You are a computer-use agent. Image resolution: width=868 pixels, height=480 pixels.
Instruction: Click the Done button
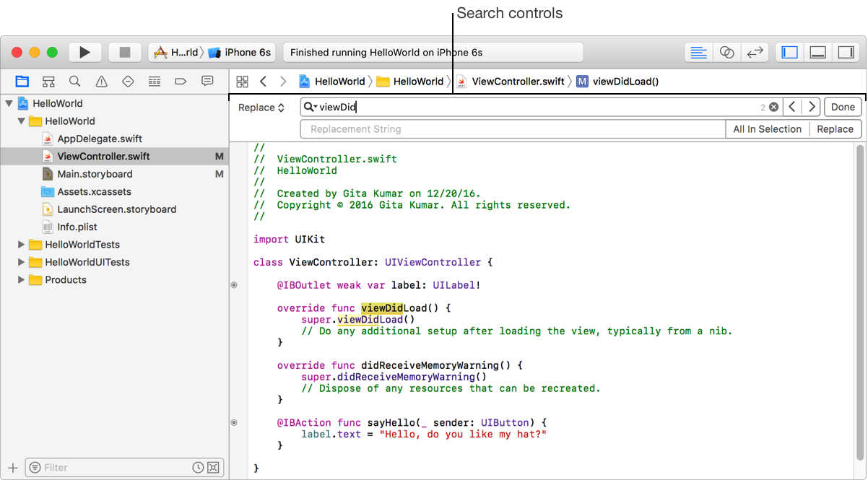pyautogui.click(x=842, y=107)
